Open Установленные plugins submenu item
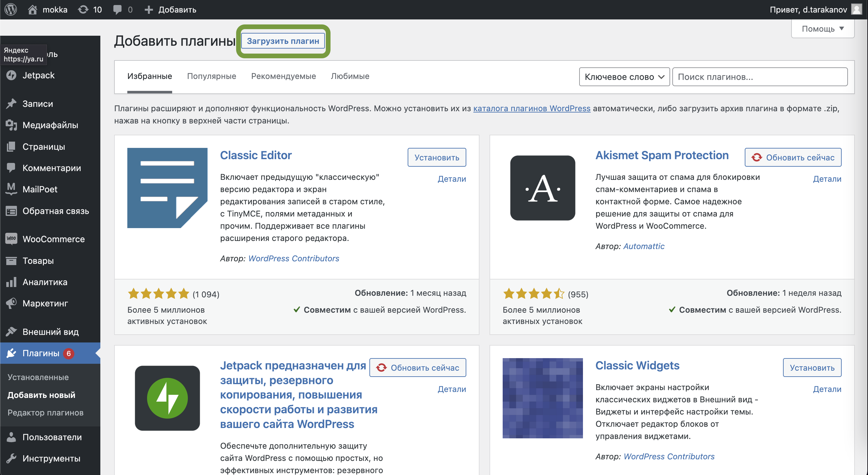The width and height of the screenshot is (868, 475). [x=38, y=377]
